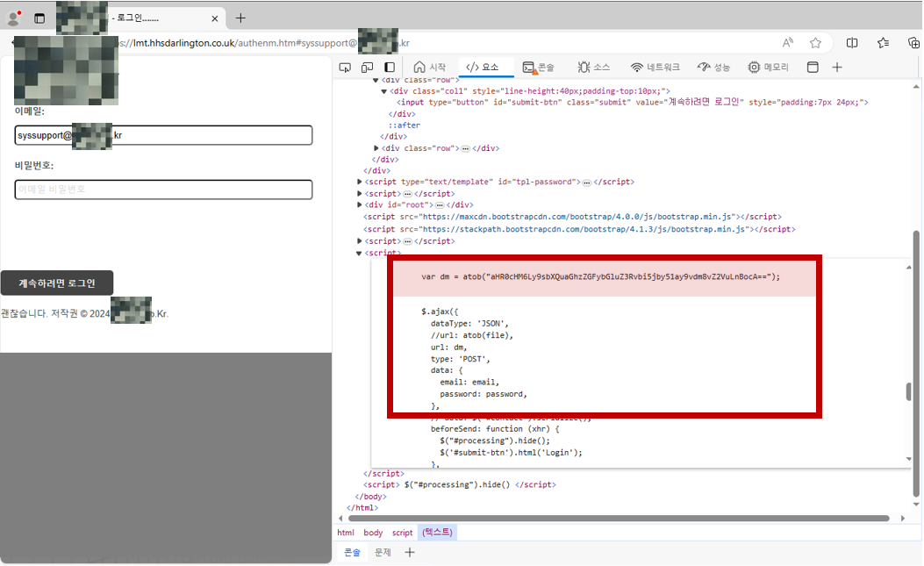924x566 pixels.
Task: Open the maxcdn bootstrap.min.js source link
Action: (578, 217)
